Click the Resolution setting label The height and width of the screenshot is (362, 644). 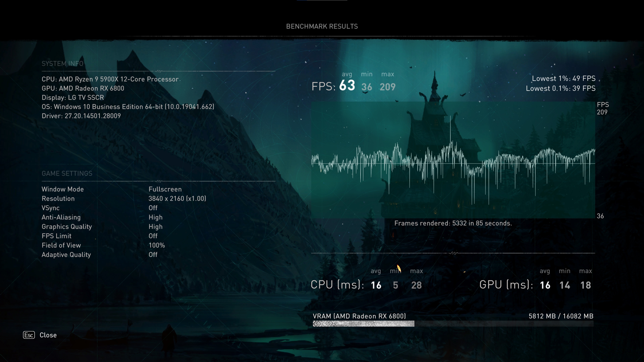point(58,199)
